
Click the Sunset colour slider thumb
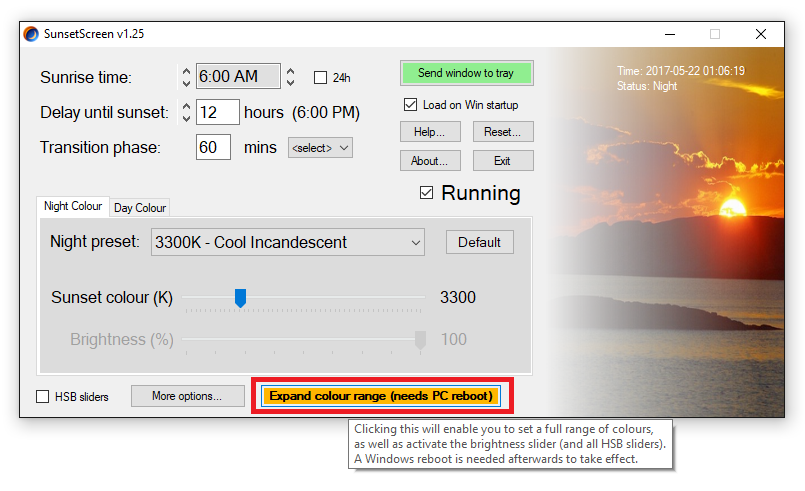(x=240, y=298)
